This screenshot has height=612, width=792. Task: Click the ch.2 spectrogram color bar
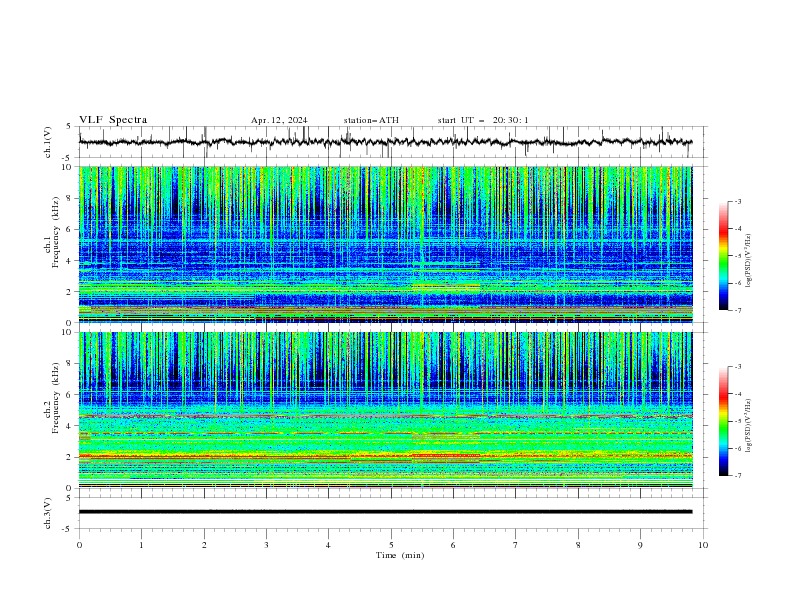click(724, 421)
